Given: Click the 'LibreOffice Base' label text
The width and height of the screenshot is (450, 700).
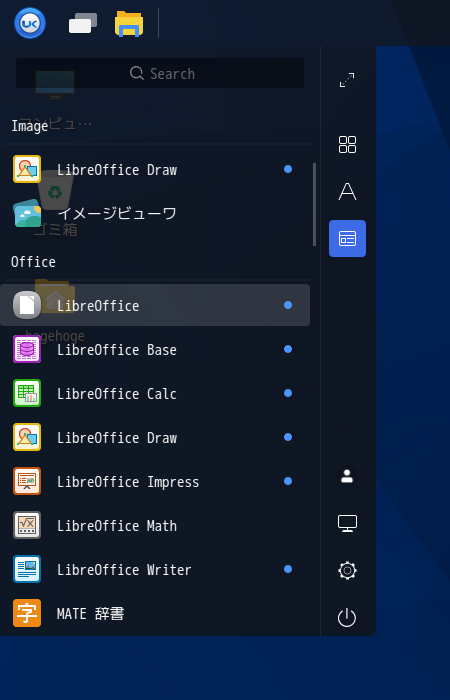Looking at the screenshot, I should click(117, 350).
